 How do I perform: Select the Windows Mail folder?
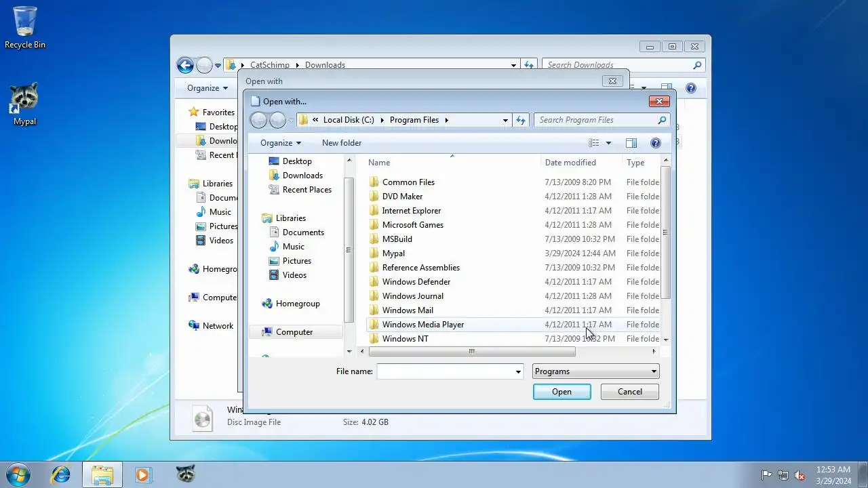408,310
